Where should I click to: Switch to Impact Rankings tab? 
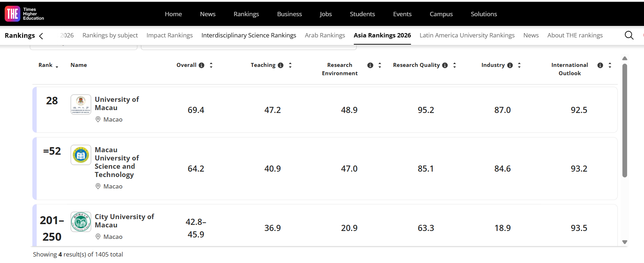[x=170, y=35]
